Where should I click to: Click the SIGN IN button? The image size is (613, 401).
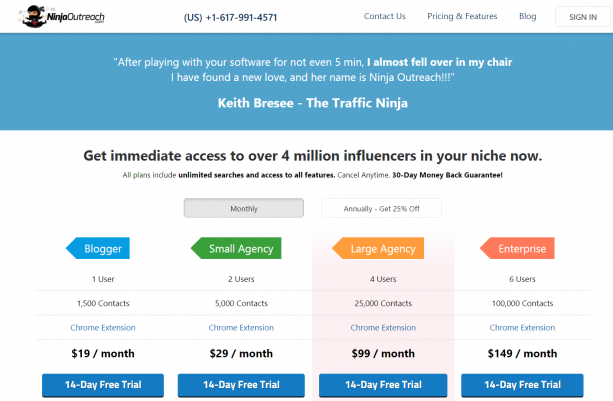tap(583, 17)
